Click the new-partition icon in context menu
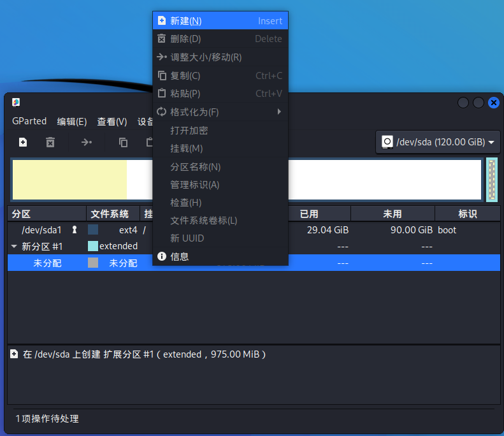This screenshot has height=436, width=504. [162, 20]
